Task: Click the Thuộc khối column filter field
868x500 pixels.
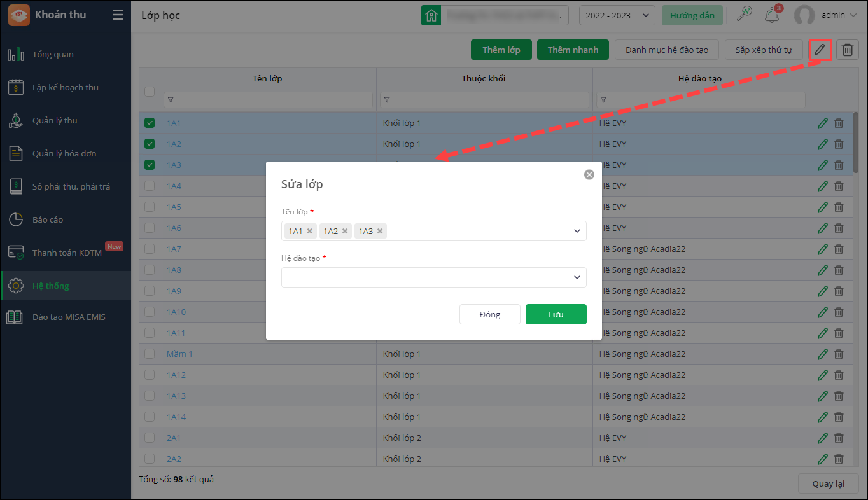Action: coord(484,100)
